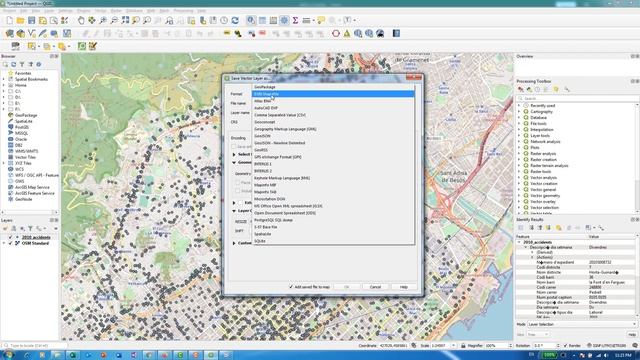This screenshot has width=640, height=360.
Task: Click the New Temporary Scratch Layer icon
Action: click(53, 33)
